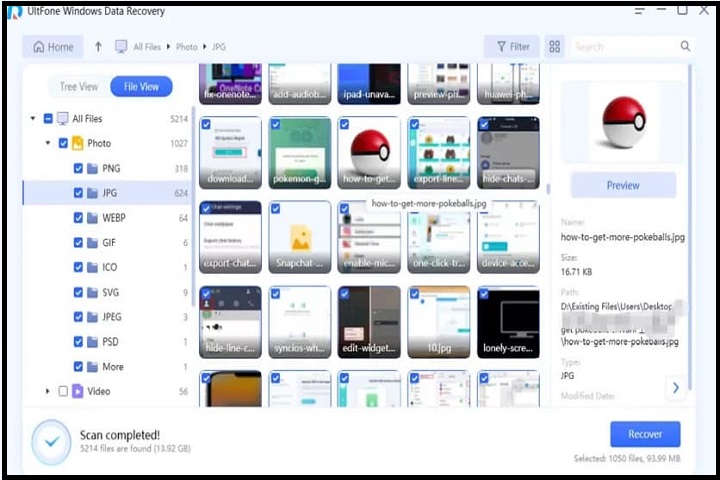The width and height of the screenshot is (720, 480).
Task: Click the JPG folder icon in tree
Action: pyautogui.click(x=93, y=193)
